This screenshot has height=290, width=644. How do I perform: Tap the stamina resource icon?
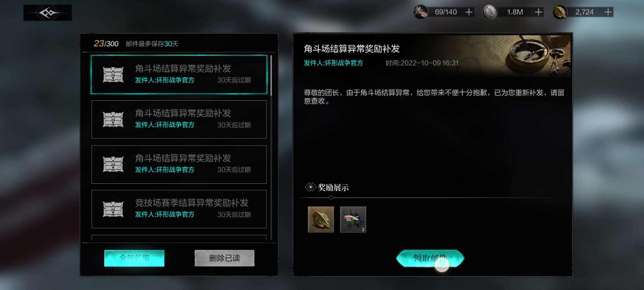pos(421,12)
